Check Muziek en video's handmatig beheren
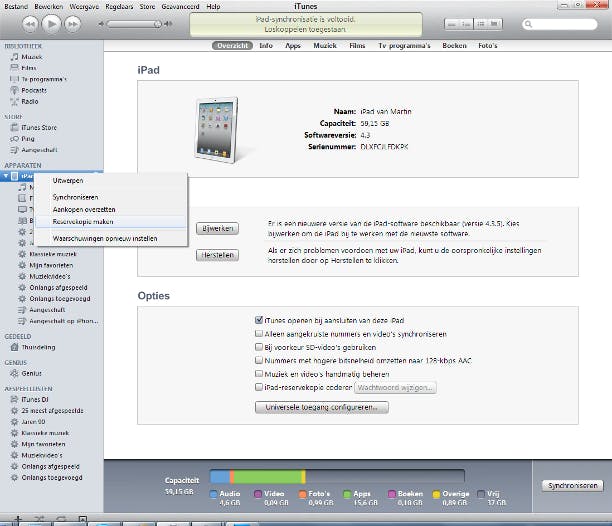The height and width of the screenshot is (526, 612). click(258, 373)
